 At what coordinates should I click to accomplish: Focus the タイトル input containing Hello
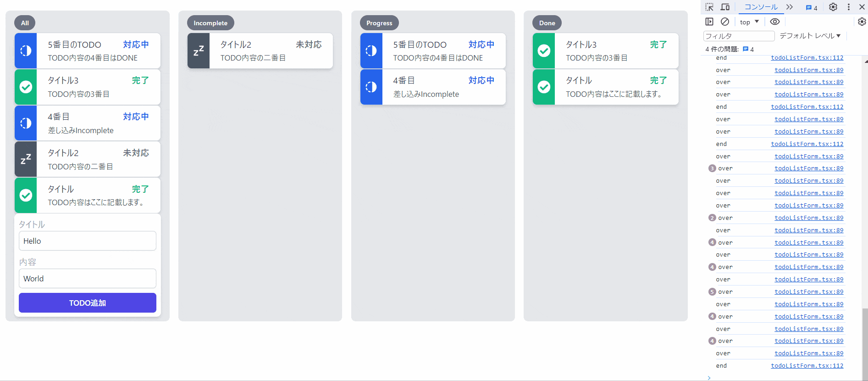pyautogui.click(x=88, y=241)
